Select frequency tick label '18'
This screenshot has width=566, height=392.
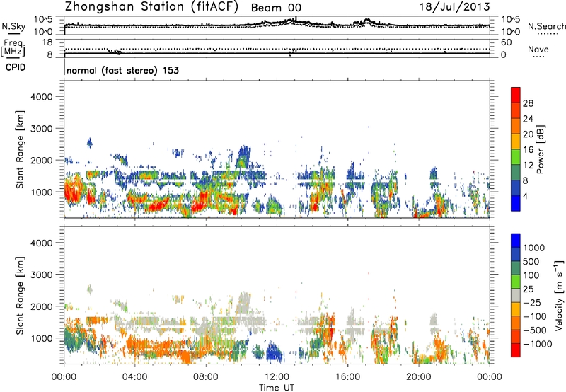(47, 42)
